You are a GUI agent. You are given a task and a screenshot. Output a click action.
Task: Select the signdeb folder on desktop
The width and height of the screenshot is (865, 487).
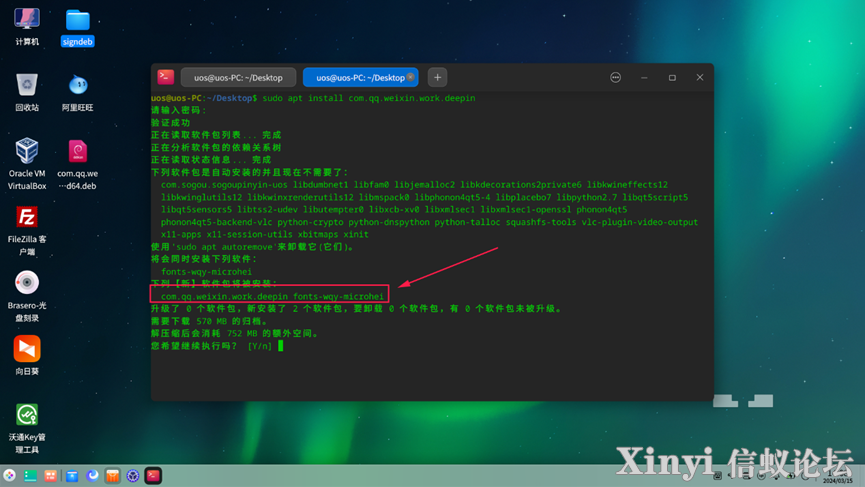click(77, 27)
